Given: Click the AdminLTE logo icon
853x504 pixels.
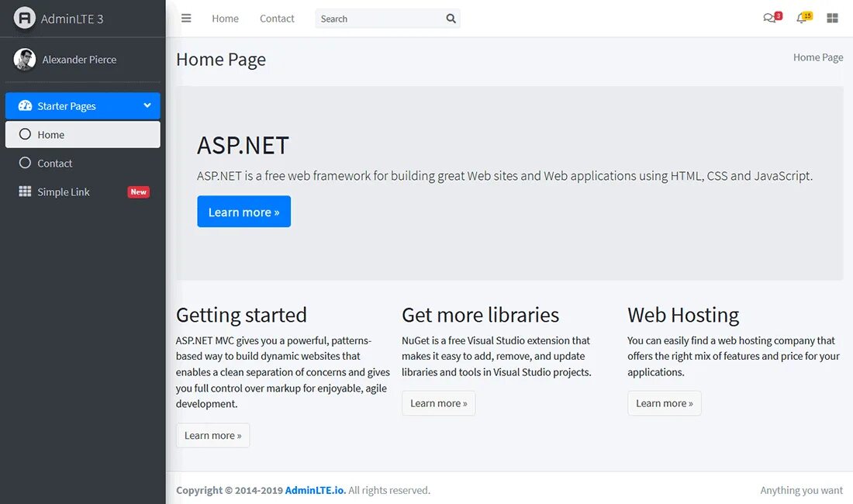Looking at the screenshot, I should (25, 19).
